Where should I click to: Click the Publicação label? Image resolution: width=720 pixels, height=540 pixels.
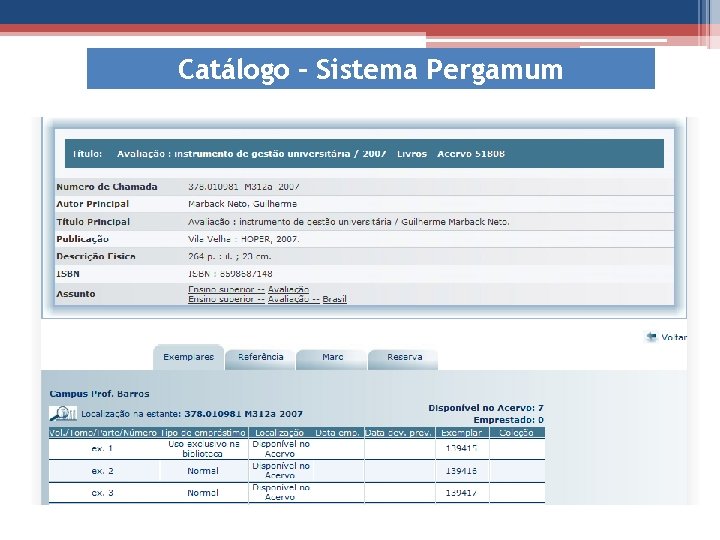82,239
